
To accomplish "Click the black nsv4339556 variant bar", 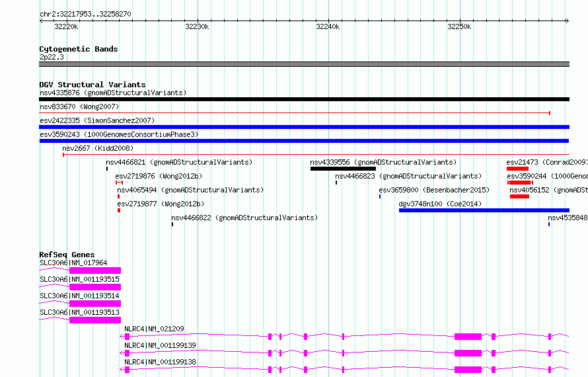I will coord(343,169).
